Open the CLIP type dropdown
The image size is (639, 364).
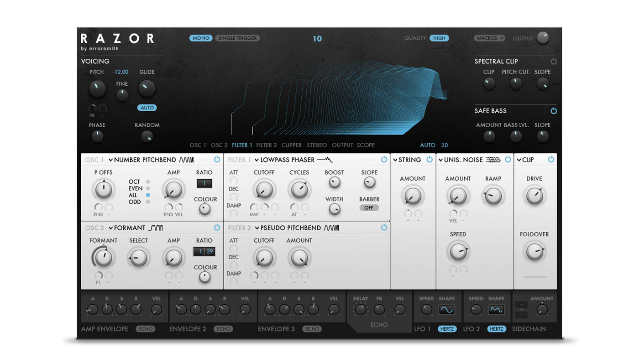click(x=525, y=160)
